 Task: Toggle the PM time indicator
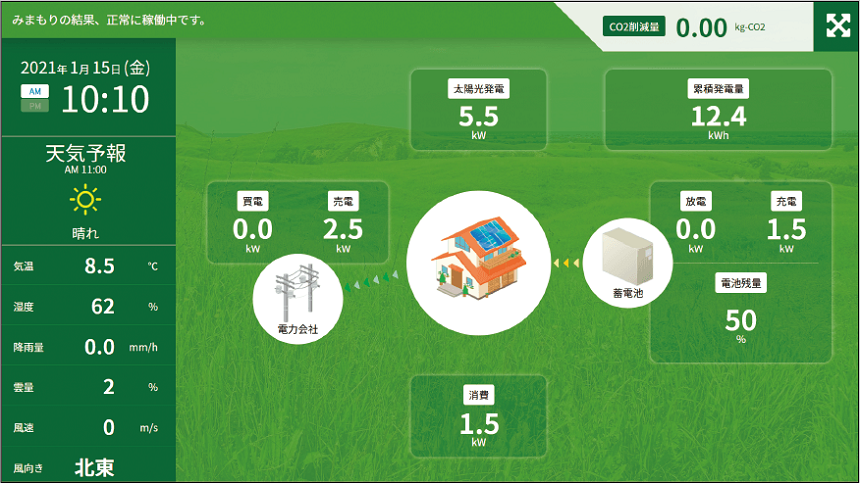click(x=34, y=106)
